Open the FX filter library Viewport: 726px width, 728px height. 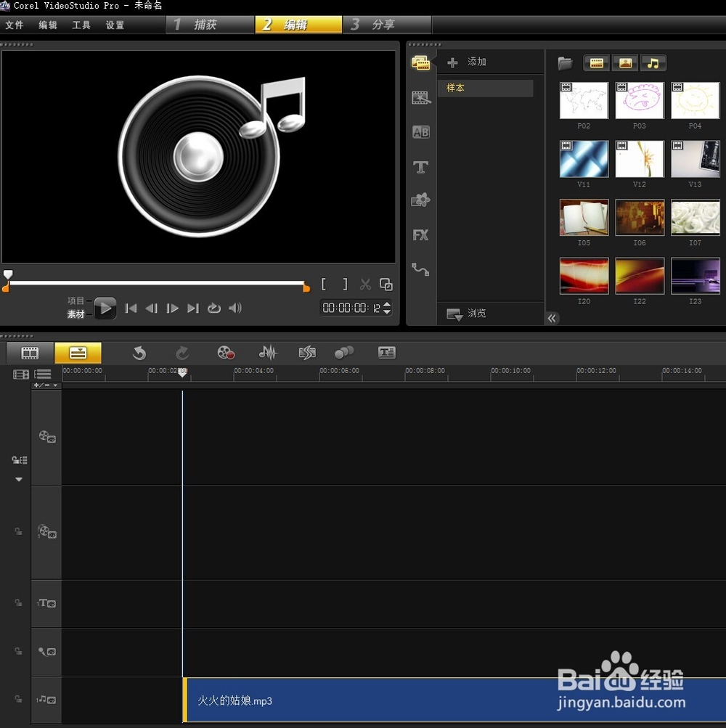(x=421, y=235)
